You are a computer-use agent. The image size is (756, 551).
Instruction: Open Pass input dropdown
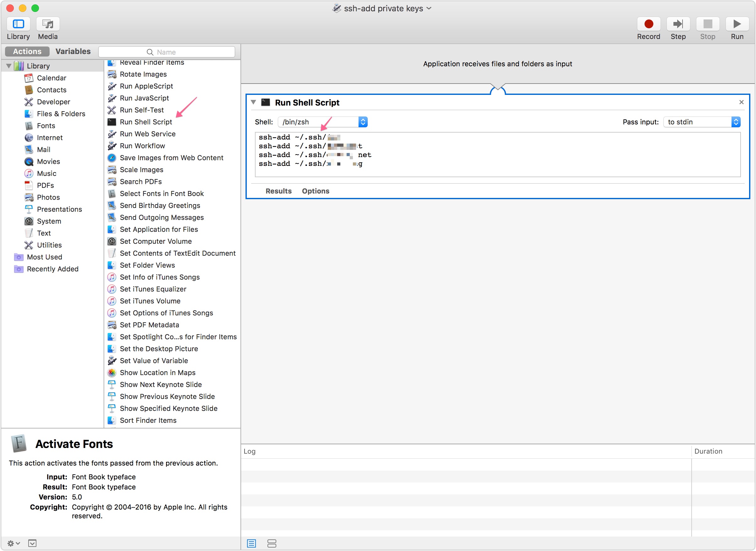coord(702,122)
